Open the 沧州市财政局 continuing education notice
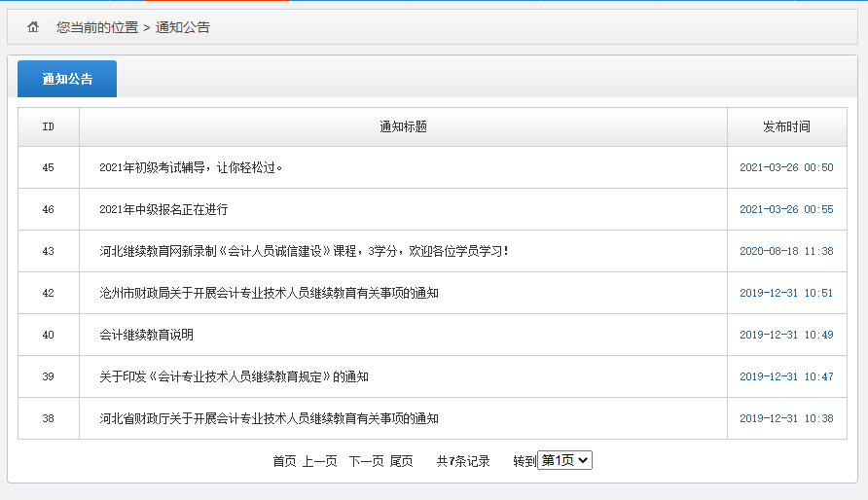Screen dimensions: 868x500 269,293
